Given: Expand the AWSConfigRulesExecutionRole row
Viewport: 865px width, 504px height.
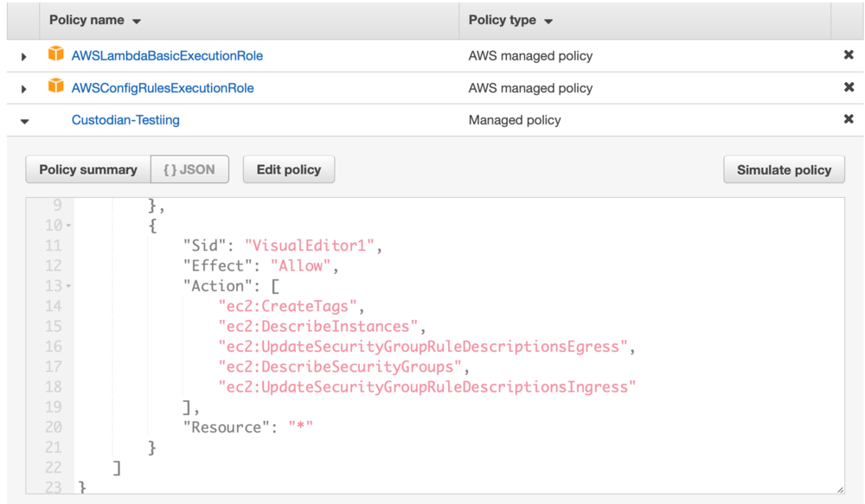Looking at the screenshot, I should [x=24, y=87].
